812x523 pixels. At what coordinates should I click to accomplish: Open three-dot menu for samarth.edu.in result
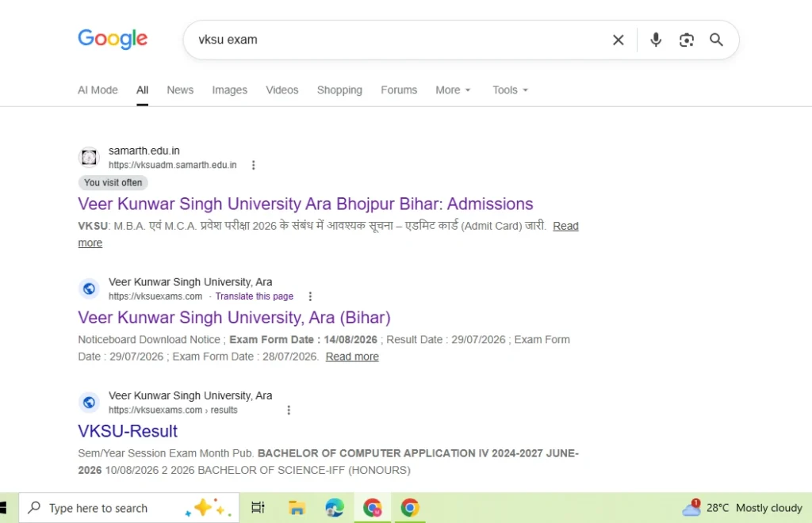[x=253, y=165]
